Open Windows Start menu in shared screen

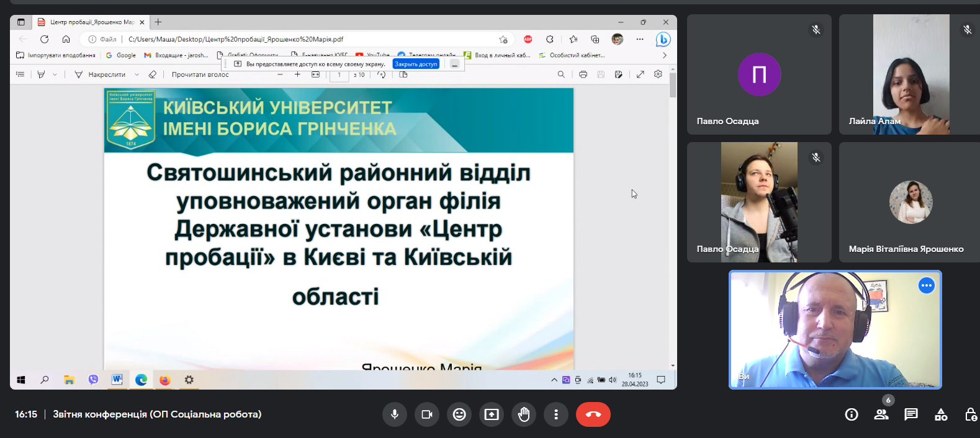pos(21,380)
